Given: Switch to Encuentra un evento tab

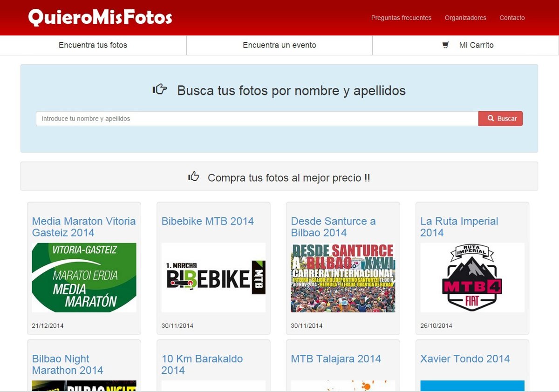Looking at the screenshot, I should (279, 45).
